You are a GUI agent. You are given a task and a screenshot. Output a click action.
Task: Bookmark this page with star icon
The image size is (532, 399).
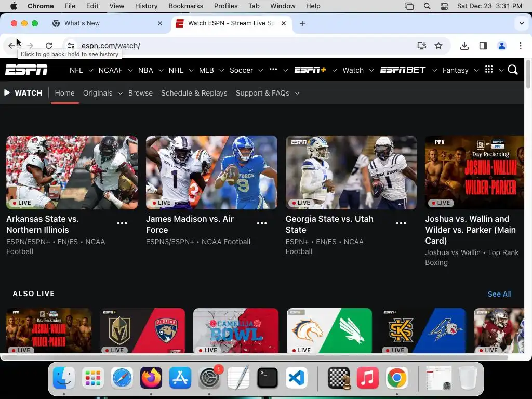(438, 46)
